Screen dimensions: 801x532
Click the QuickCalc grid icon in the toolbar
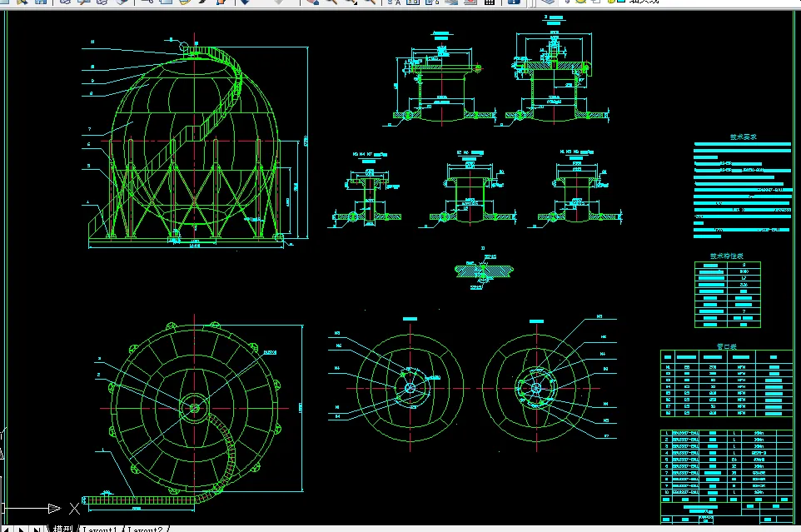(x=490, y=2)
